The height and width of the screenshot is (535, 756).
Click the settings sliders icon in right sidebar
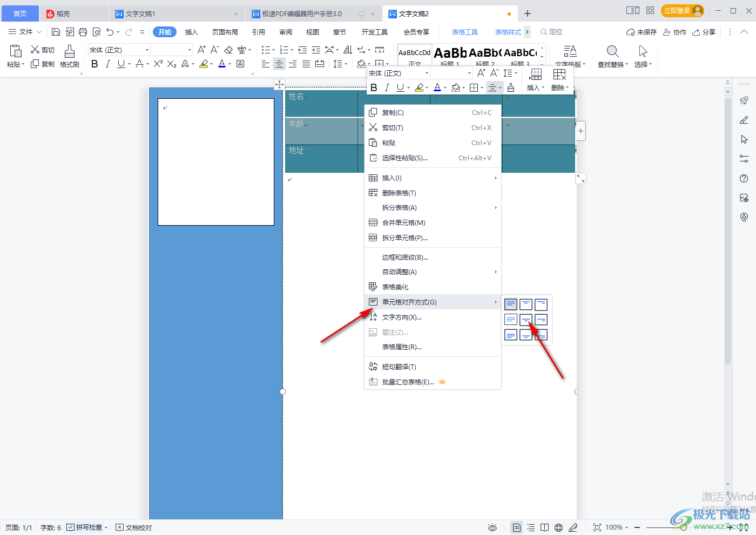pyautogui.click(x=744, y=159)
